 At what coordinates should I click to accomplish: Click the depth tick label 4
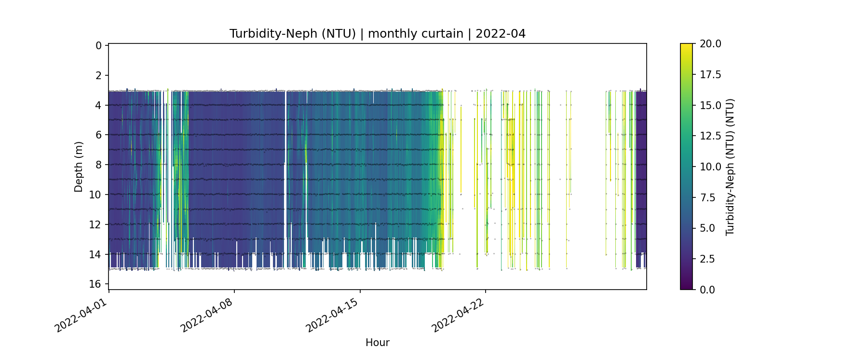point(98,105)
